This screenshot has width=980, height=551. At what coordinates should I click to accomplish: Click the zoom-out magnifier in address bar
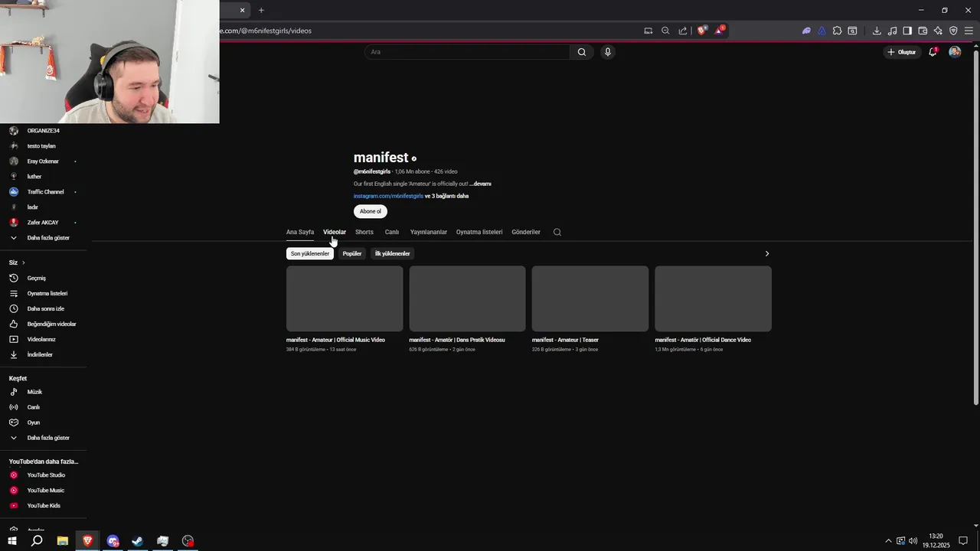click(x=665, y=31)
